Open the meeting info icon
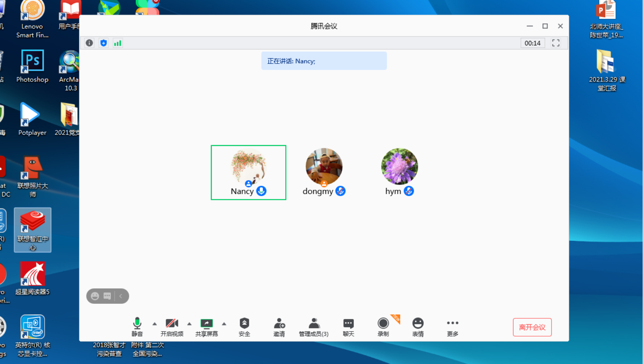Screen dimensions: 643x364 (89, 43)
